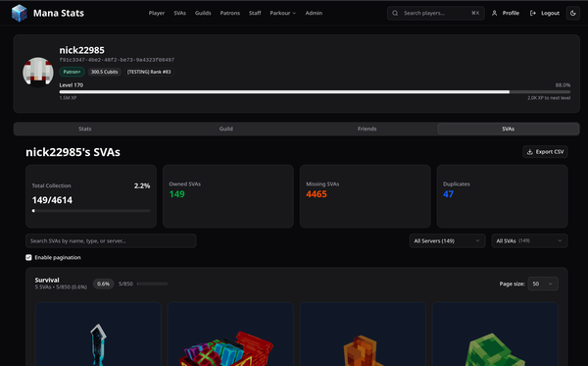Click the 2.2% collection percentage
Viewport: 588px width, 366px height.
pos(142,185)
